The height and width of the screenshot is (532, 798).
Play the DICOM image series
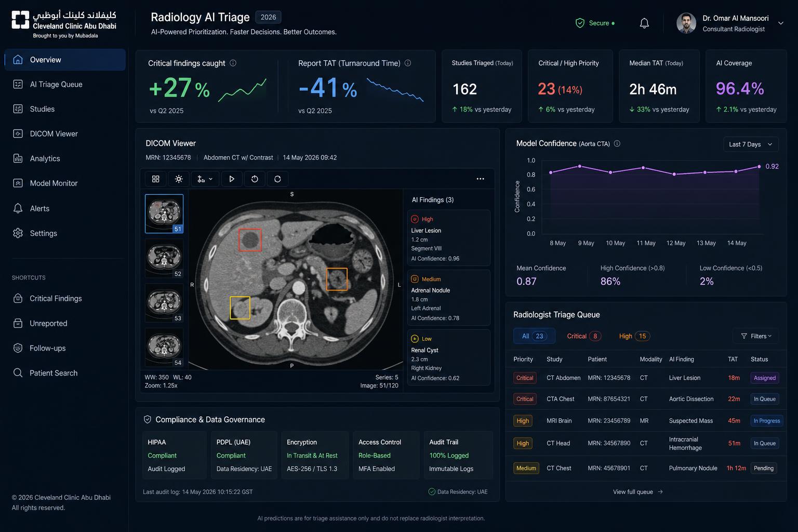tap(232, 179)
